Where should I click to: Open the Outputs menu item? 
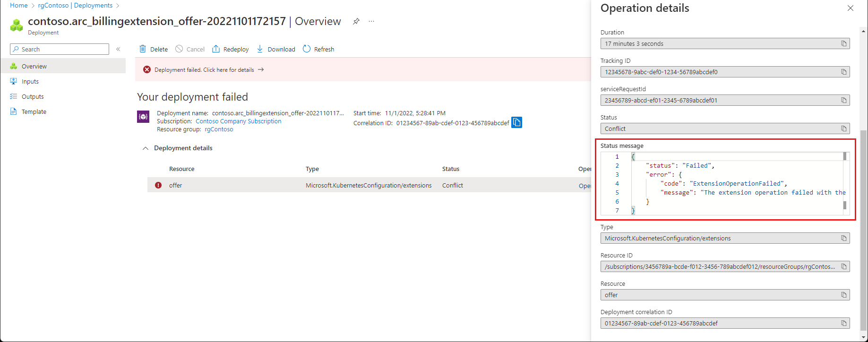33,97
